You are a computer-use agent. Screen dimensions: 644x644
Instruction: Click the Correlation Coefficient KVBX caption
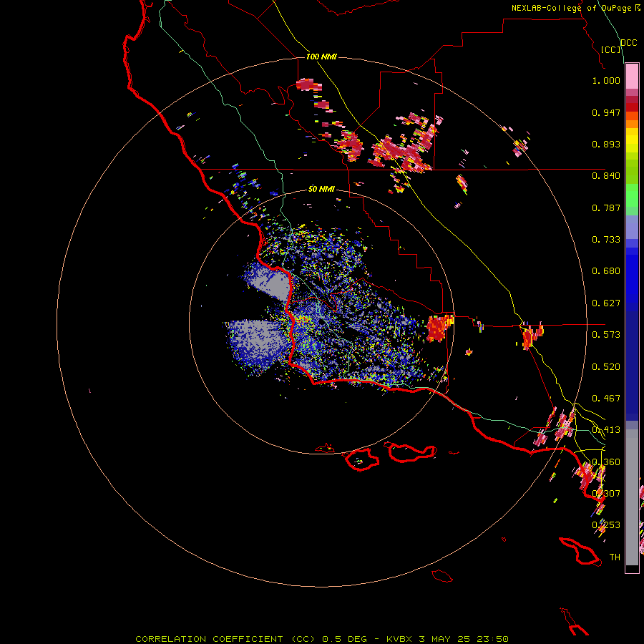coord(322,639)
